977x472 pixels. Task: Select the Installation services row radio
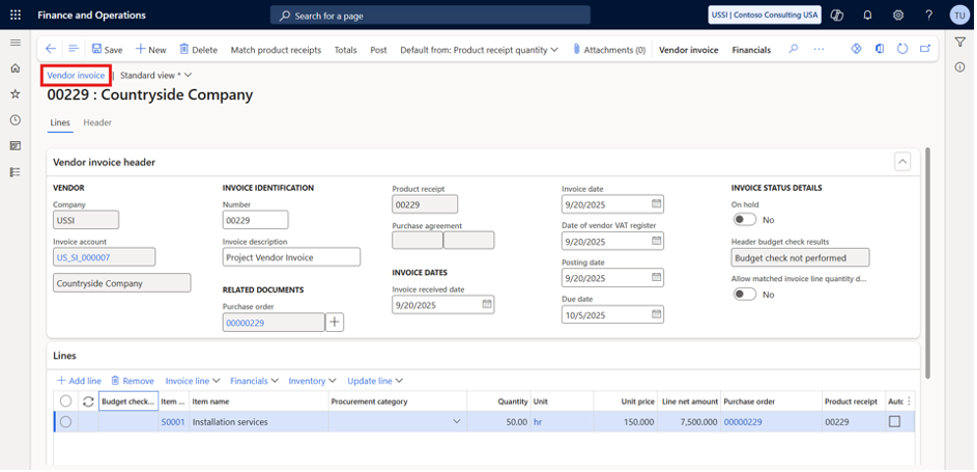point(65,422)
